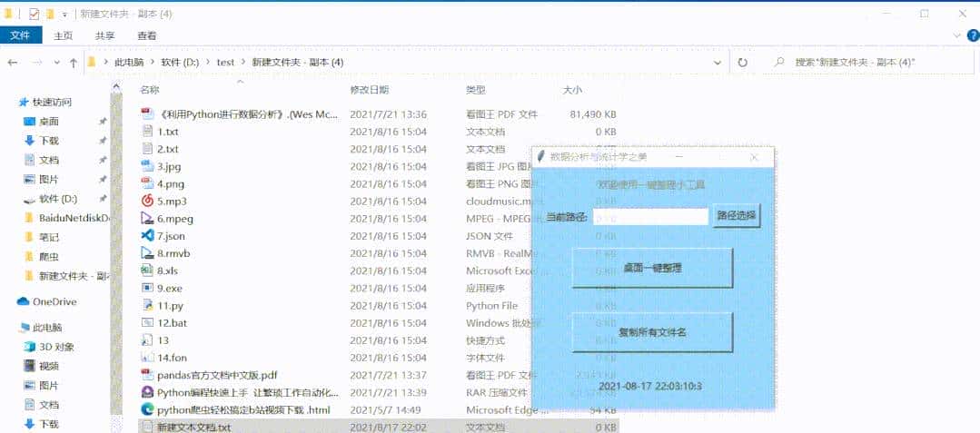Image resolution: width=980 pixels, height=433 pixels.
Task: Open 3D 对象 in the navigation pane
Action: point(57,347)
